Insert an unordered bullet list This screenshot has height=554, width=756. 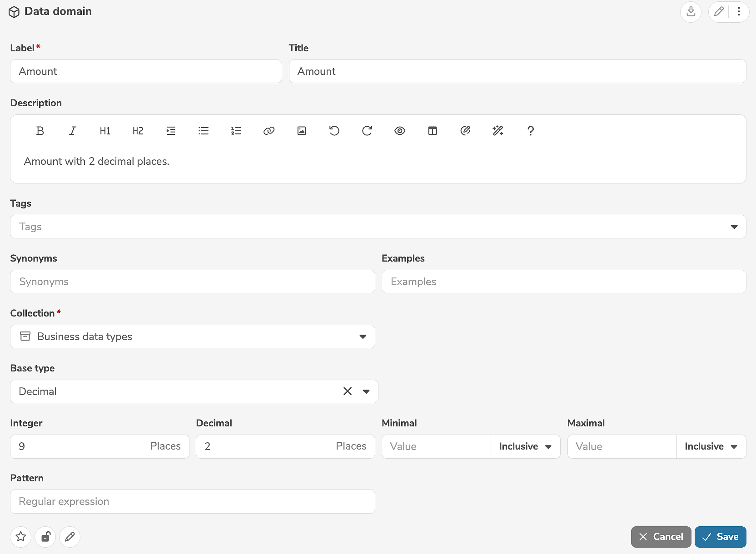[x=204, y=131]
